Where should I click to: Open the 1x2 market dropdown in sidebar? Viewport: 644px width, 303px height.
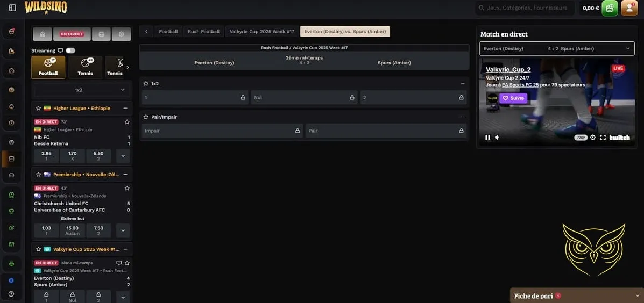pos(82,90)
